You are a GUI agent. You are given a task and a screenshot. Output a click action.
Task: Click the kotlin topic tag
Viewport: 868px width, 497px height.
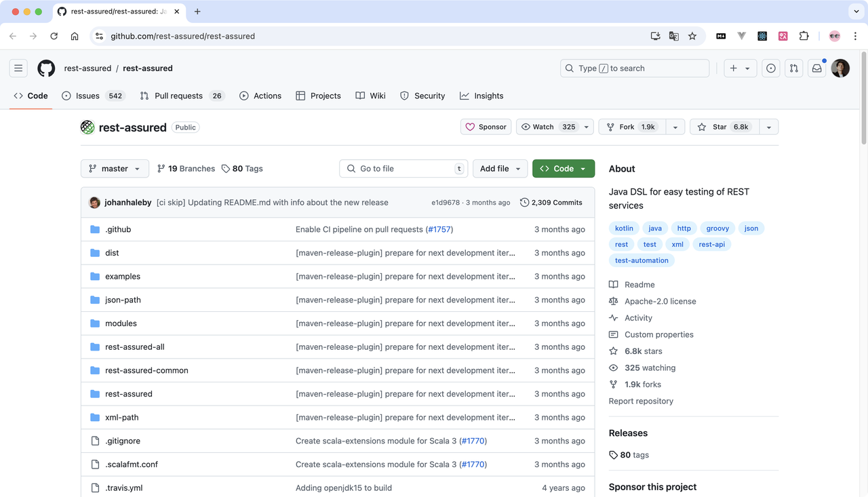[x=624, y=228]
